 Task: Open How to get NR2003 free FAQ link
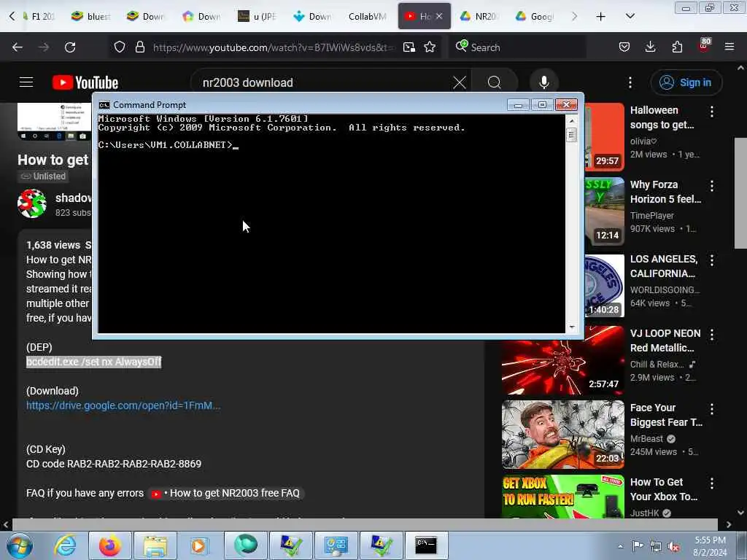(x=226, y=494)
